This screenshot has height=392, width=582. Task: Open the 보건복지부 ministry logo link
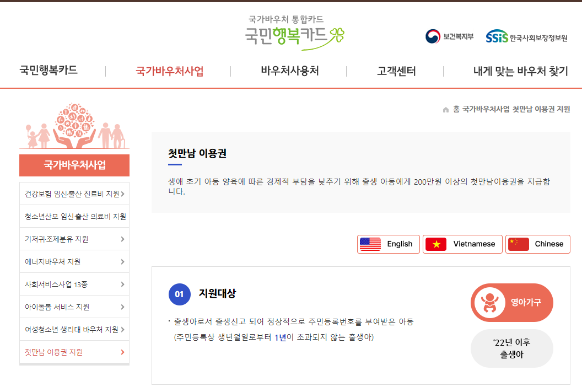tap(450, 36)
